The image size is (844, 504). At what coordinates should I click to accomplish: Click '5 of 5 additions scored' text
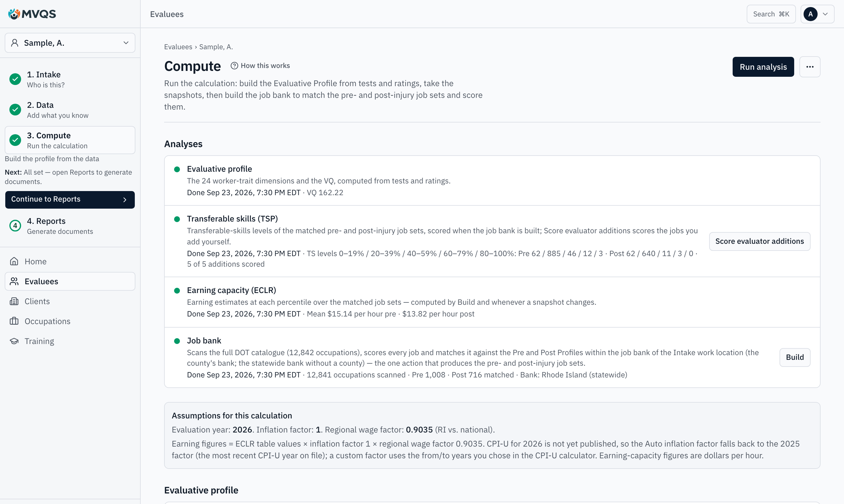pos(226,264)
